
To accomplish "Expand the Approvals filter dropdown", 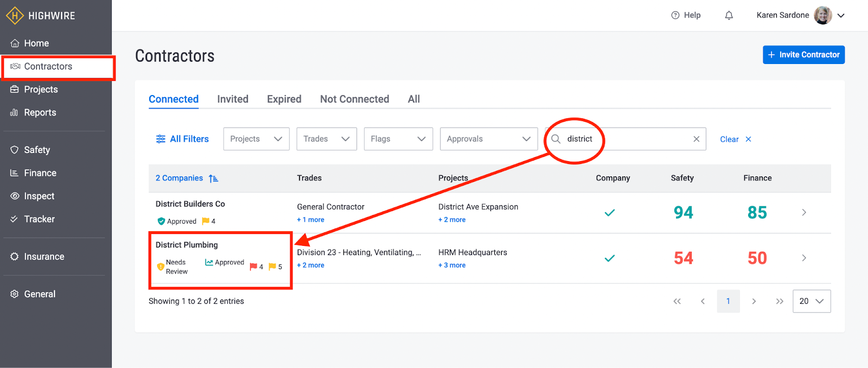I will pyautogui.click(x=488, y=139).
